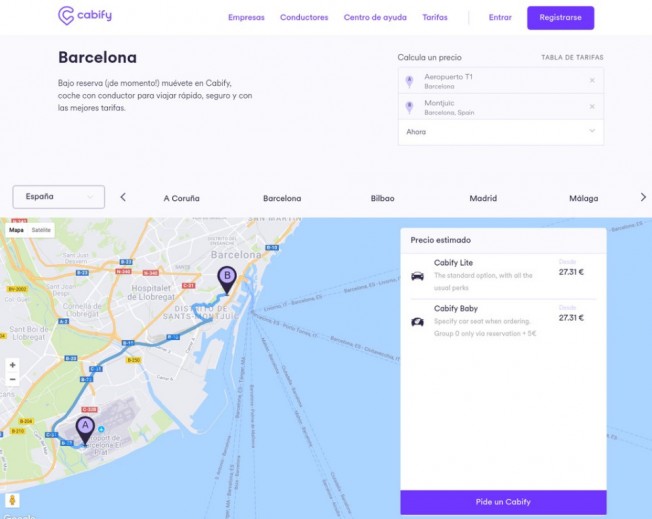This screenshot has width=652, height=519.
Task: Click map marker B at Montjuïc
Action: pyautogui.click(x=227, y=280)
